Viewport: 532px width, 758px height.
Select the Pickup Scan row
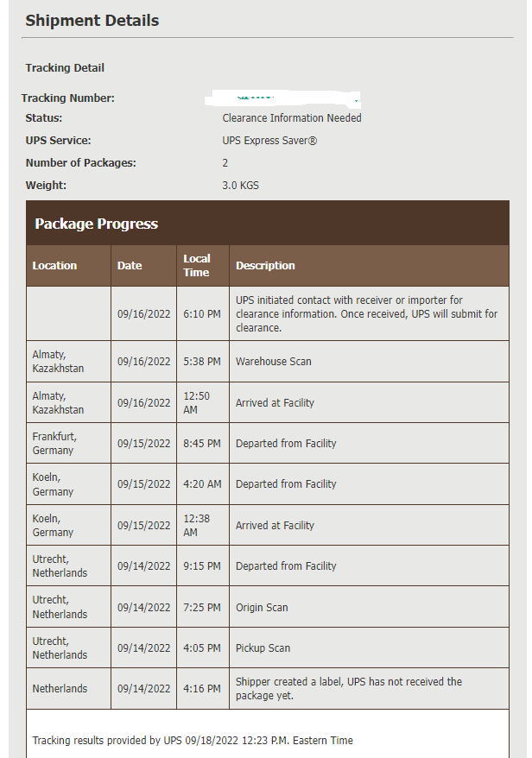click(268, 647)
